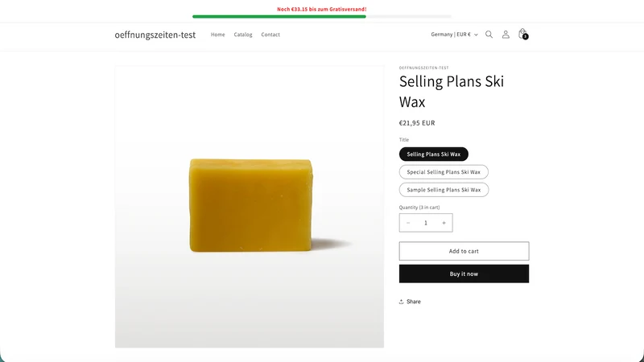The image size is (644, 362).
Task: Open the account login person icon
Action: click(506, 35)
